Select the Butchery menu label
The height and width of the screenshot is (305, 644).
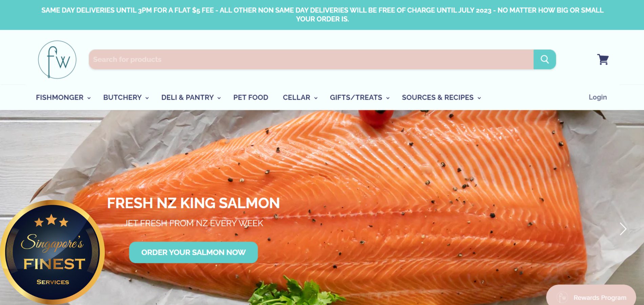click(x=122, y=98)
